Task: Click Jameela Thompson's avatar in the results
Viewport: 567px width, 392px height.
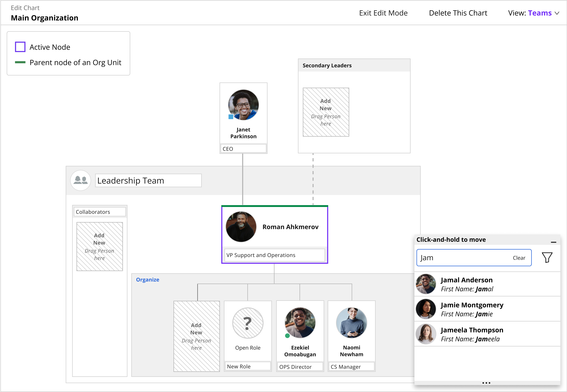Action: tap(426, 334)
